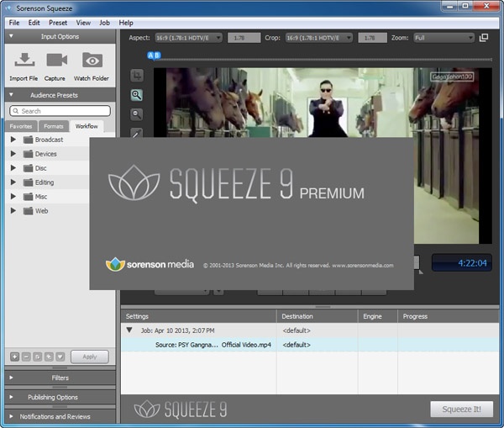The width and height of the screenshot is (504, 428).
Task: Open the Job menu
Action: (104, 23)
